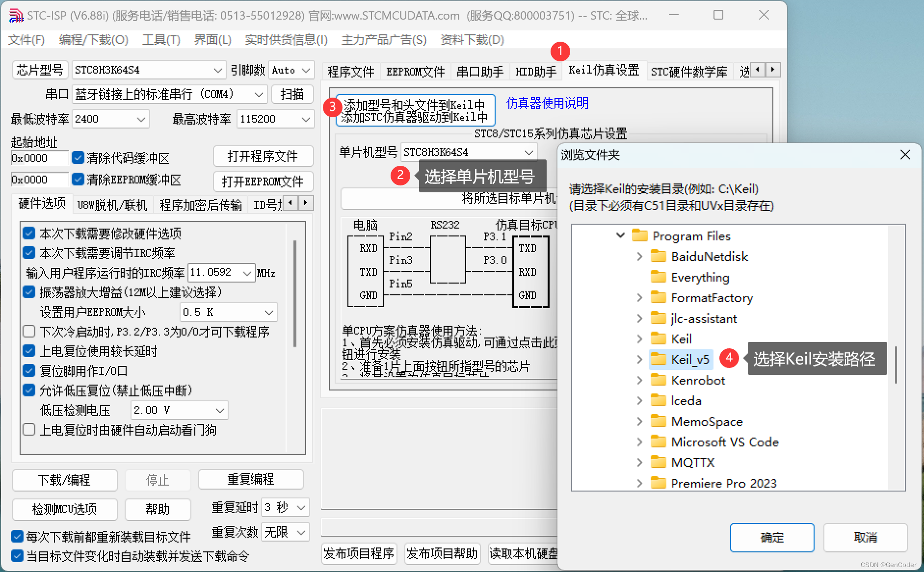Click the lceda folder icon

[x=658, y=401]
